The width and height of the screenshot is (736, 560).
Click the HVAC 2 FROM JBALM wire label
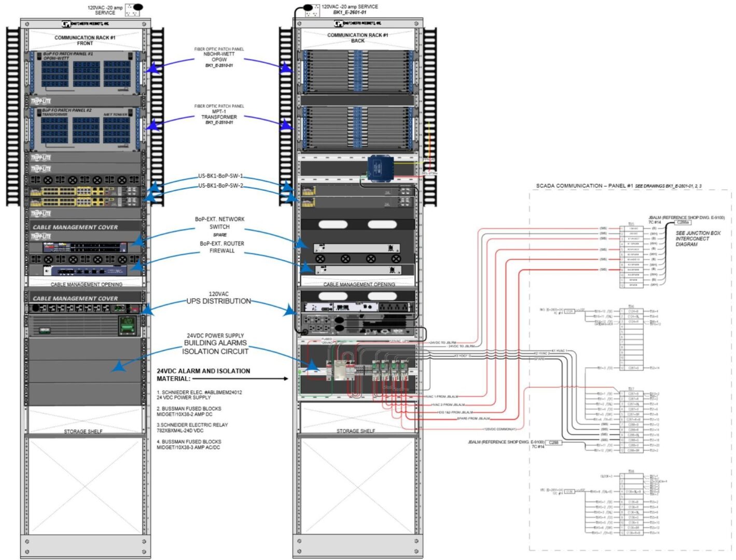point(449,404)
